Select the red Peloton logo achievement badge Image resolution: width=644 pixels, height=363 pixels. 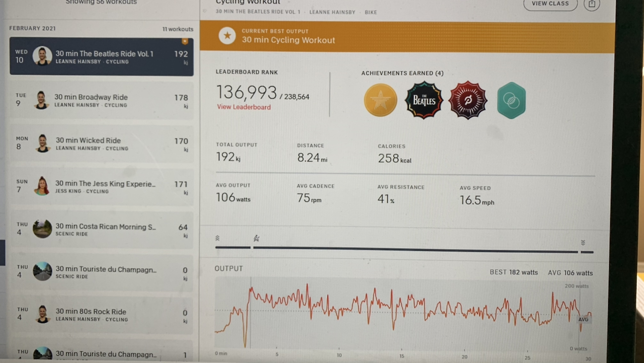[468, 100]
